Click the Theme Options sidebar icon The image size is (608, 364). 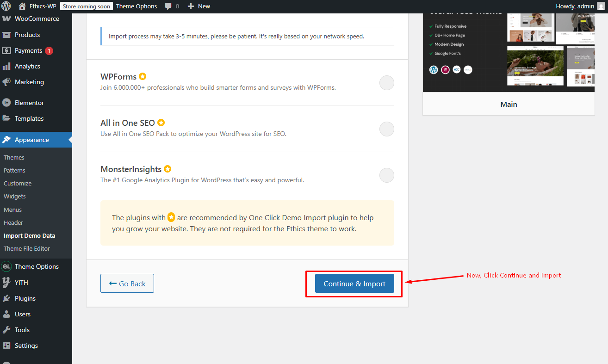click(x=6, y=266)
